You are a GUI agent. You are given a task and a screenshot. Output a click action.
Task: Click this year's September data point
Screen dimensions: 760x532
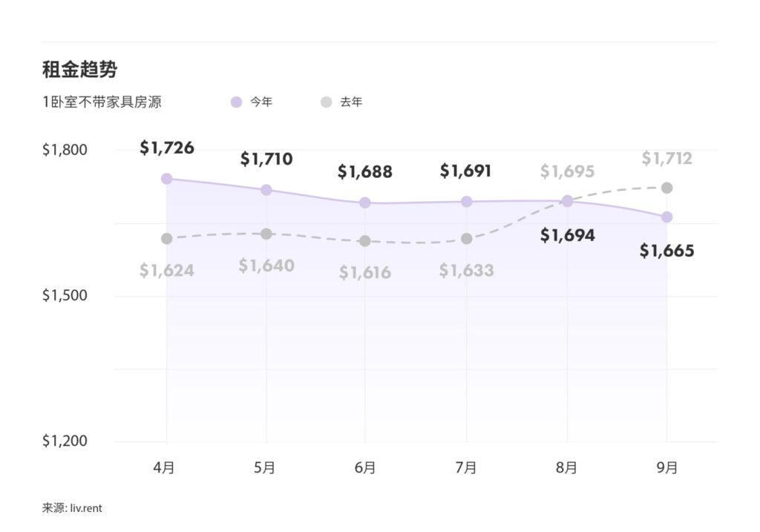[666, 217]
